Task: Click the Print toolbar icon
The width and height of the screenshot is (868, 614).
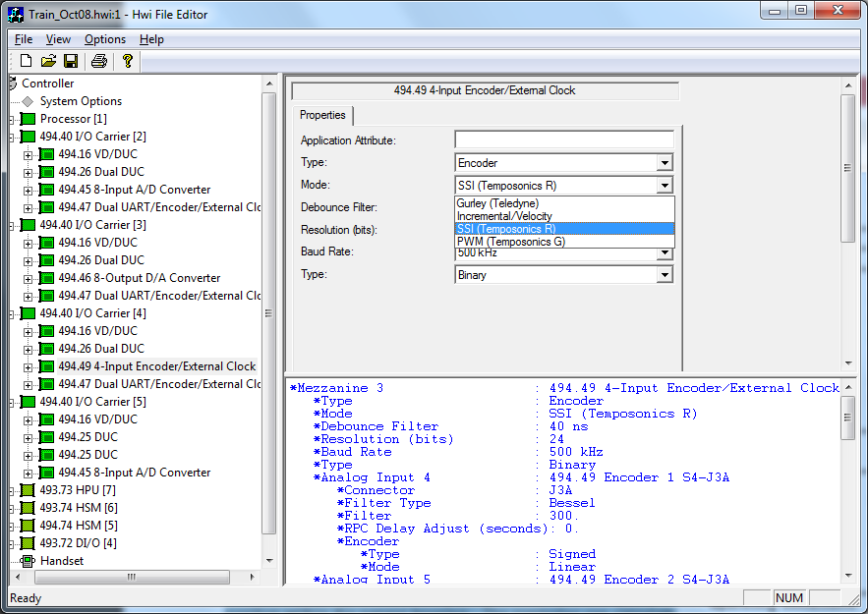Action: [x=99, y=61]
